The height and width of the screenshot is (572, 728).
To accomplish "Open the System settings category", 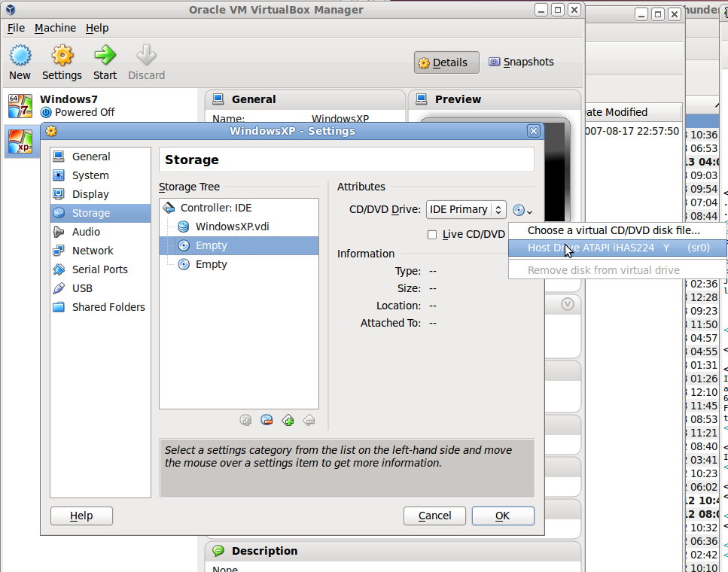I will (100, 175).
